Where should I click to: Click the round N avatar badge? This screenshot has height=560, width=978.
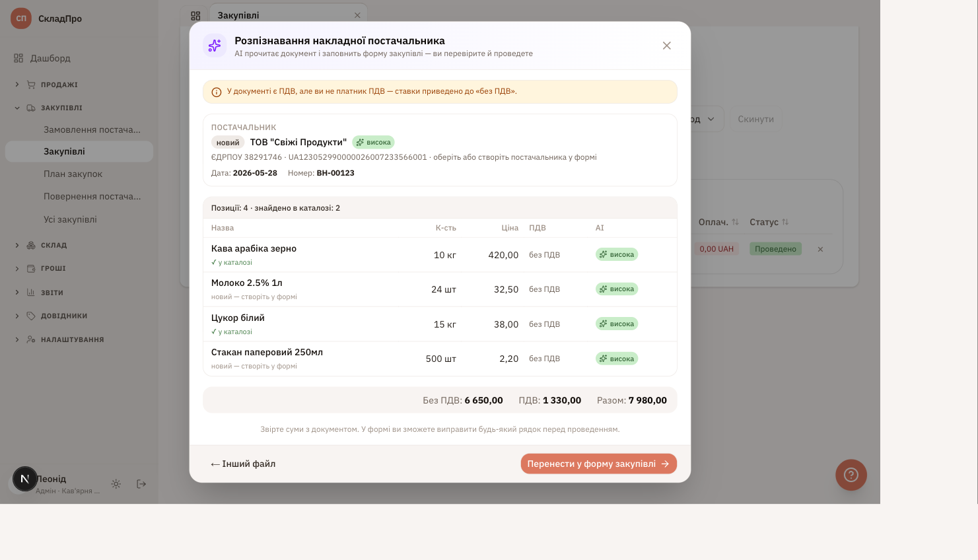[x=25, y=479]
